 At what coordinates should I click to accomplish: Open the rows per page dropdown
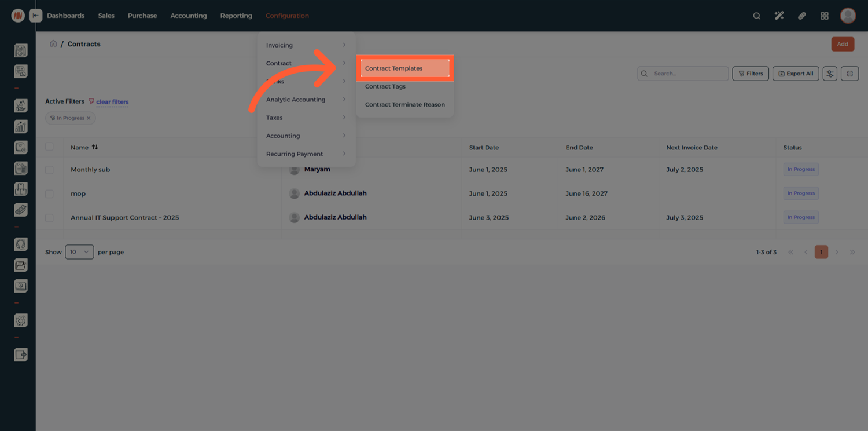point(79,252)
